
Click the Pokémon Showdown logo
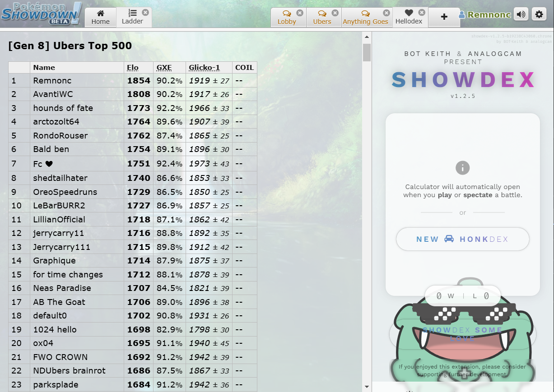pyautogui.click(x=41, y=14)
